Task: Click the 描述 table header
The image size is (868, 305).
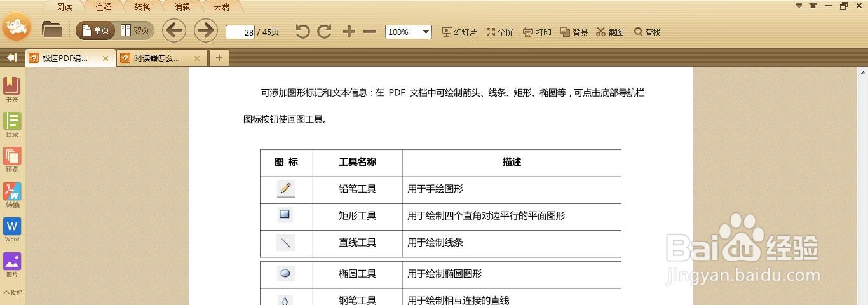Action: [512, 163]
